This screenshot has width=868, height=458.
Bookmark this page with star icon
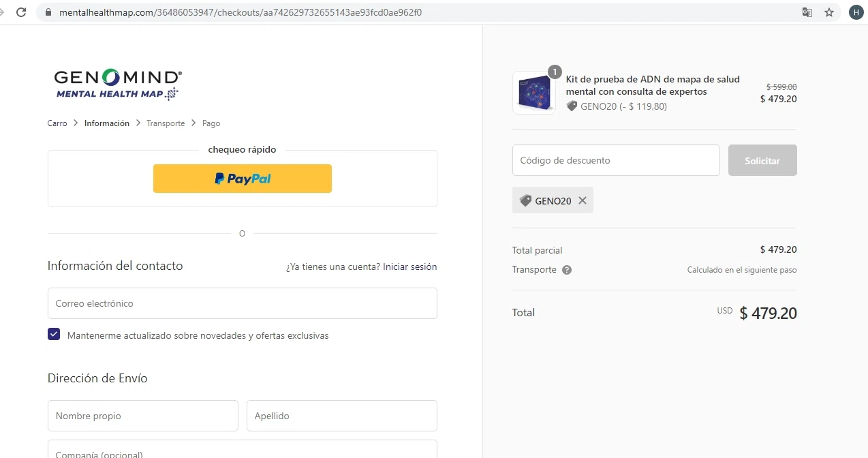(x=829, y=12)
